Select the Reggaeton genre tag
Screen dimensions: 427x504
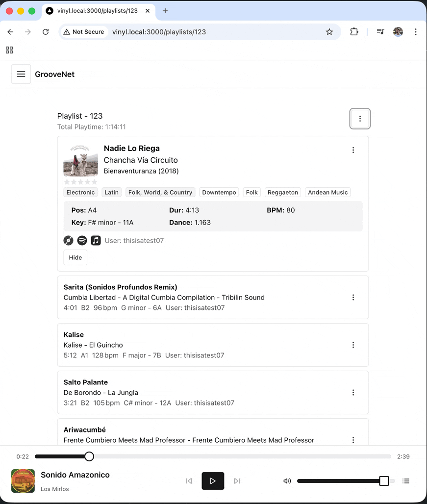pyautogui.click(x=283, y=192)
